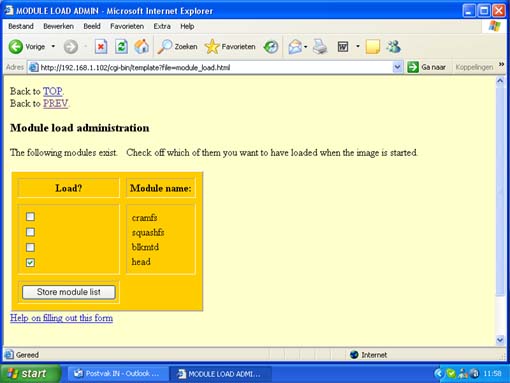Image resolution: width=510 pixels, height=383 pixels.
Task: Click the Ga naar go button
Action: pyautogui.click(x=427, y=67)
